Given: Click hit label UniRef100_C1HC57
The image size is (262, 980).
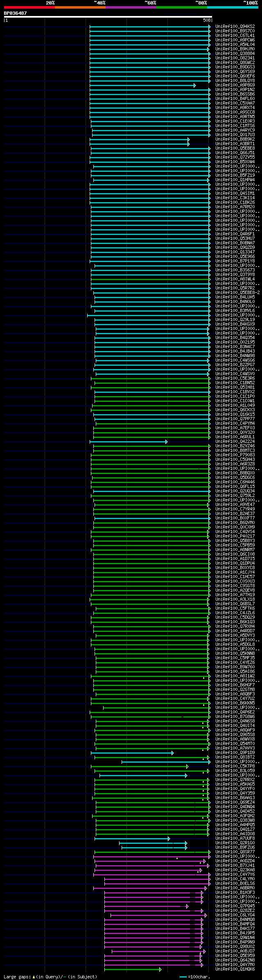Looking at the screenshot, I should point(235,577).
